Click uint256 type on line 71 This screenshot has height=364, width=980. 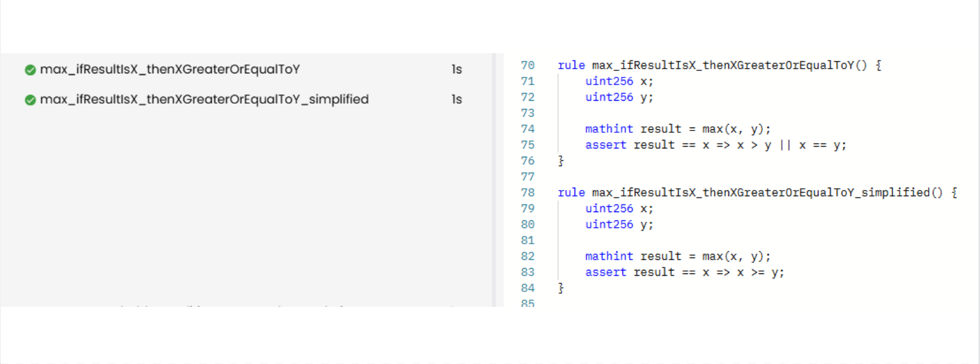[609, 82]
